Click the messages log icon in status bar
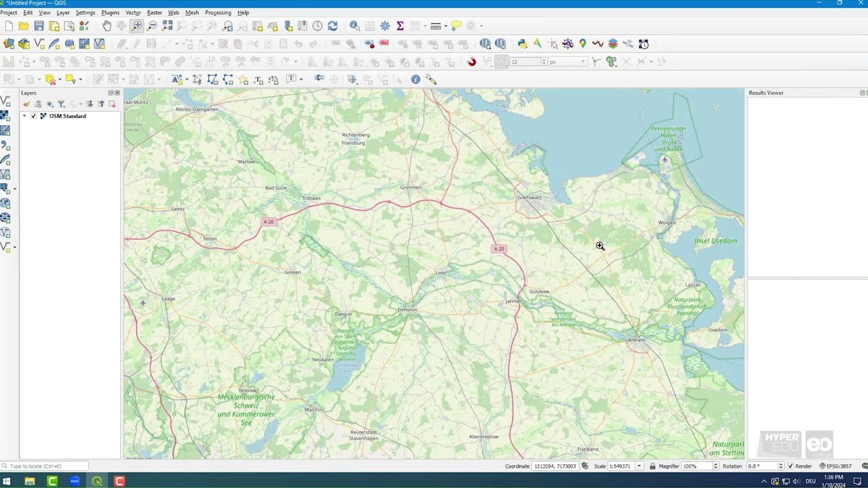The width and height of the screenshot is (868, 488). (864, 466)
